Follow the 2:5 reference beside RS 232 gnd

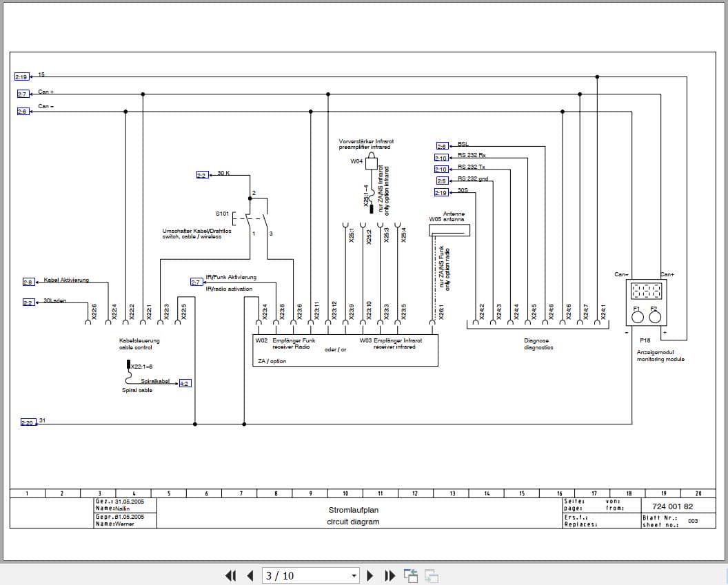click(442, 181)
